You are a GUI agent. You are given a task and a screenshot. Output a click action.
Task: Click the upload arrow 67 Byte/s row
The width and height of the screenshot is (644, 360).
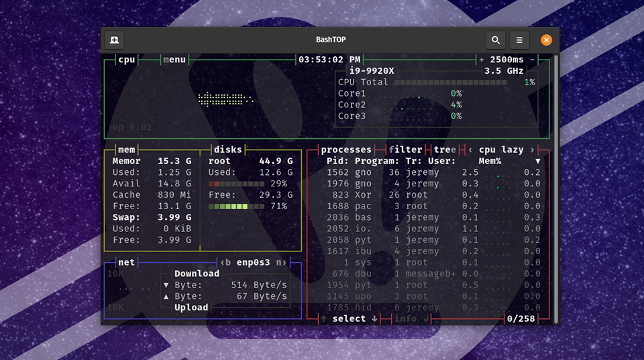[x=225, y=296]
